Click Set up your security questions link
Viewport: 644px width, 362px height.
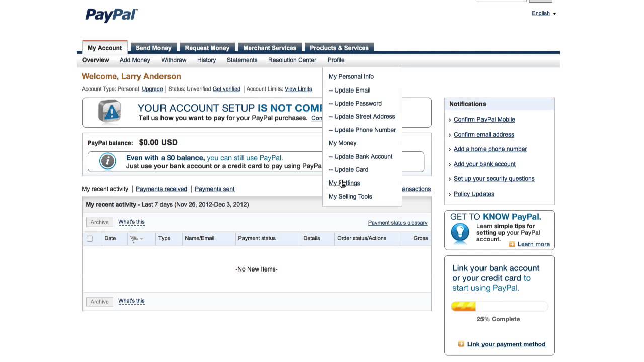click(494, 178)
